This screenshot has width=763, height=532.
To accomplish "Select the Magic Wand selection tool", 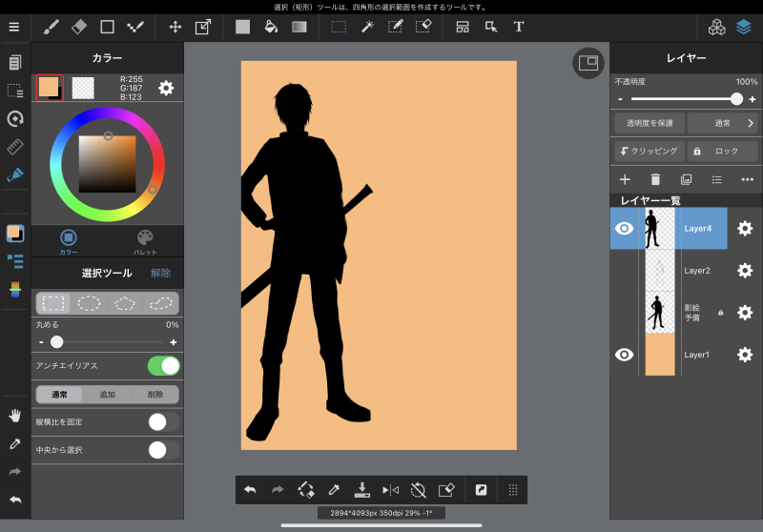I will (x=366, y=27).
